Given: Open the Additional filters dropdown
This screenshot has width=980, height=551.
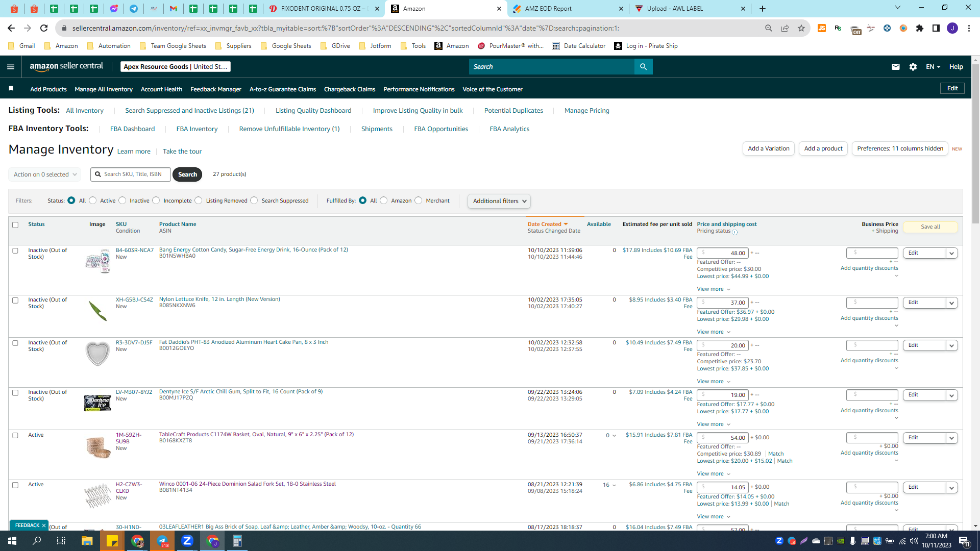Looking at the screenshot, I should 499,201.
